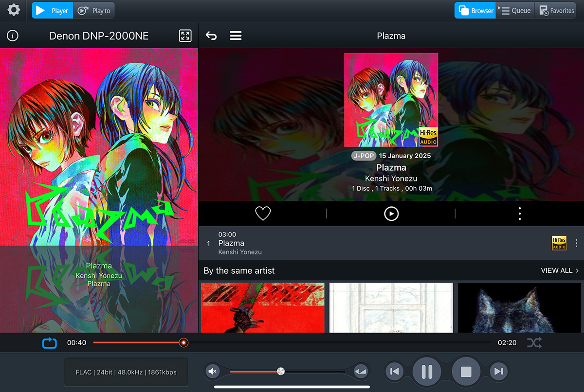Show renderer info for Denon DNP-2000NE
This screenshot has width=584, height=392.
coord(13,36)
